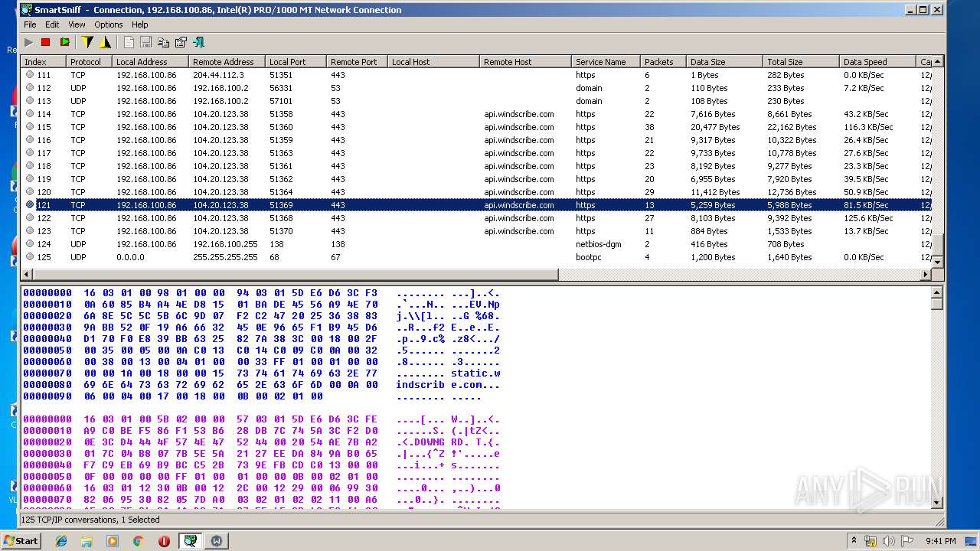Sort by the Packets column header
980x551 pixels.
(x=663, y=62)
